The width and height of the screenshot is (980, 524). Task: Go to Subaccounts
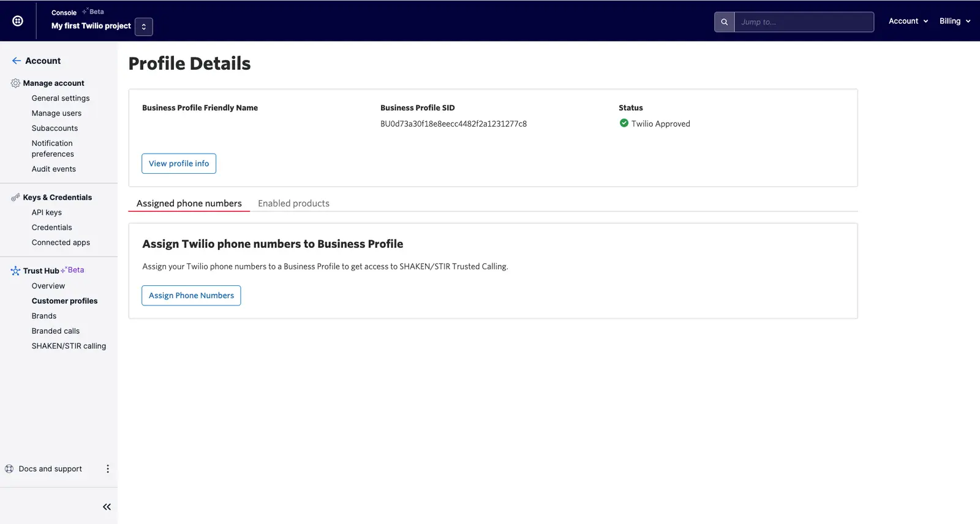pos(55,128)
